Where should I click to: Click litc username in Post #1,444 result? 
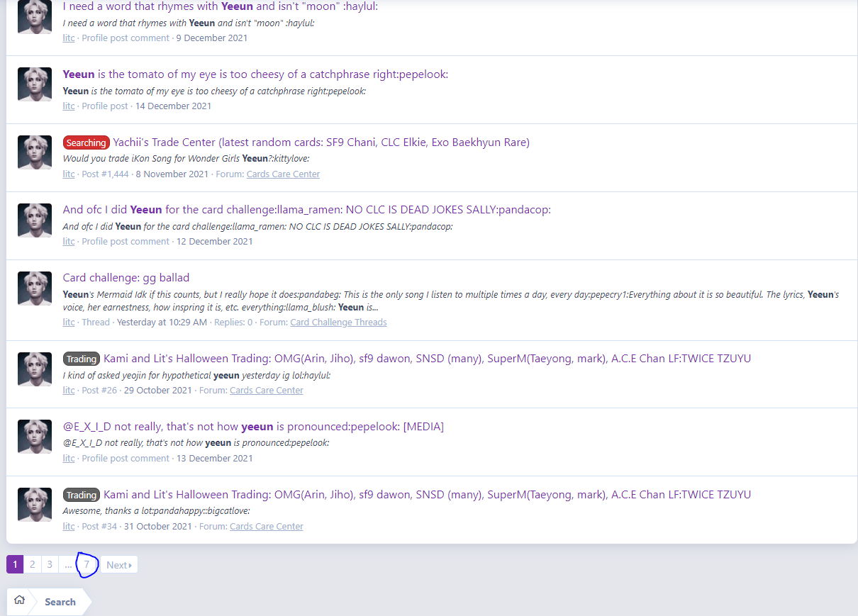pos(69,174)
